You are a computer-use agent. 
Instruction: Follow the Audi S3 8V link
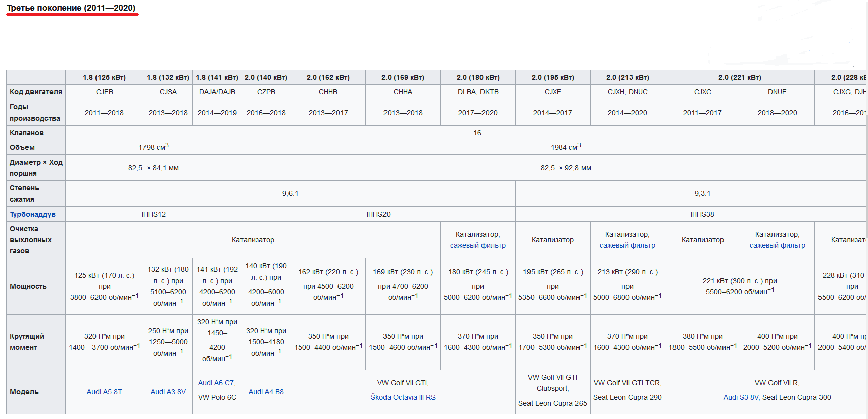coord(741,397)
